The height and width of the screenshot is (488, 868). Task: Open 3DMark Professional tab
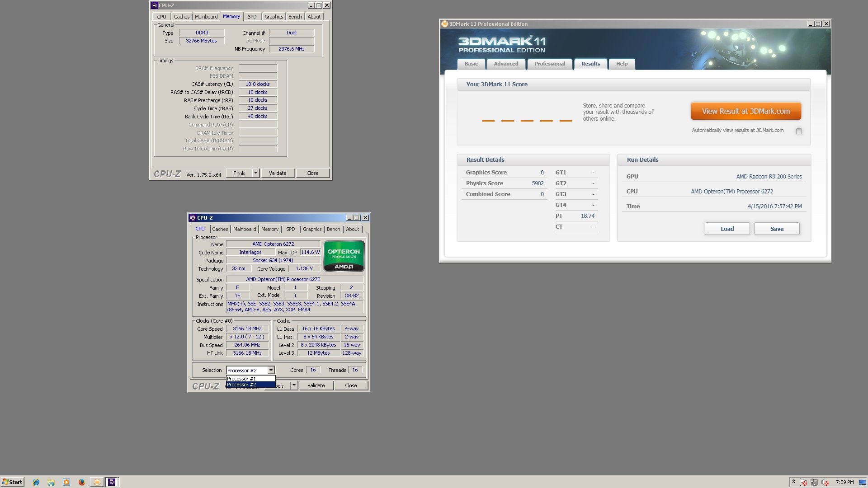(550, 64)
